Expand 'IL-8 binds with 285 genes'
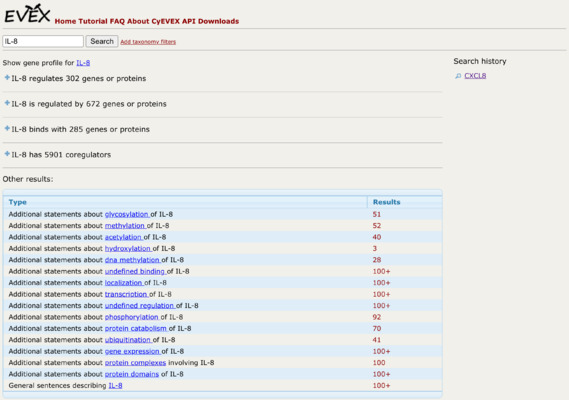The width and height of the screenshot is (569, 400). [x=7, y=128]
